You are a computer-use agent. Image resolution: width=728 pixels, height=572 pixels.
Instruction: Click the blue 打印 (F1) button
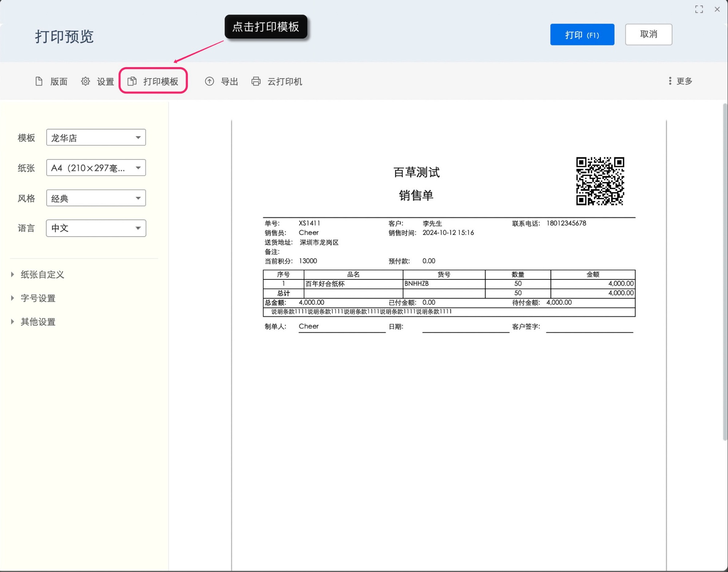[x=582, y=35]
